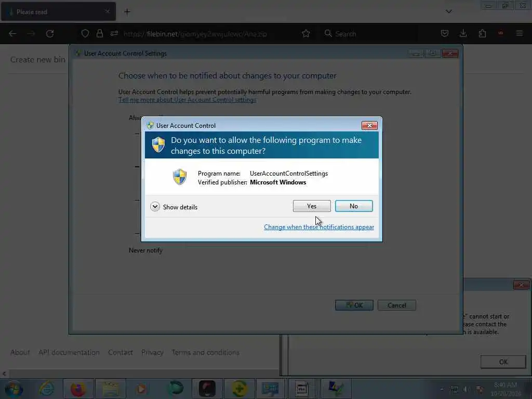Go back in the Firefox browser

(x=12, y=34)
